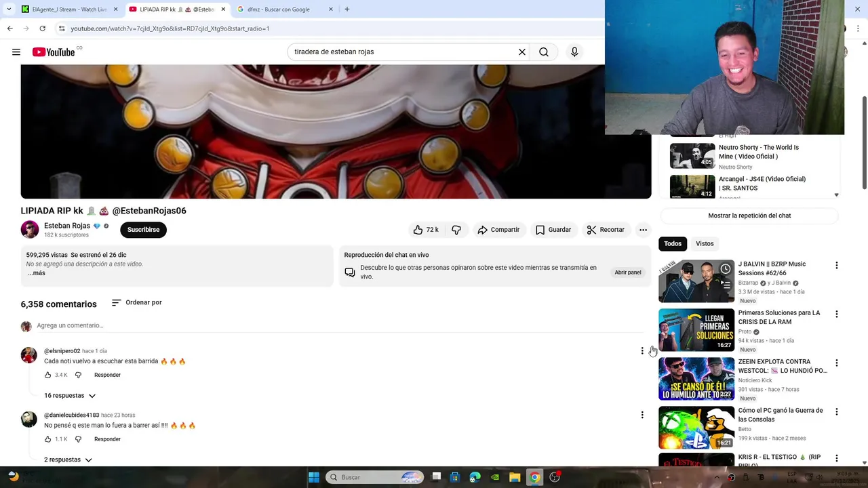Screen dimensions: 868x488
Task: Select the Vistos filter chip
Action: pyautogui.click(x=705, y=244)
